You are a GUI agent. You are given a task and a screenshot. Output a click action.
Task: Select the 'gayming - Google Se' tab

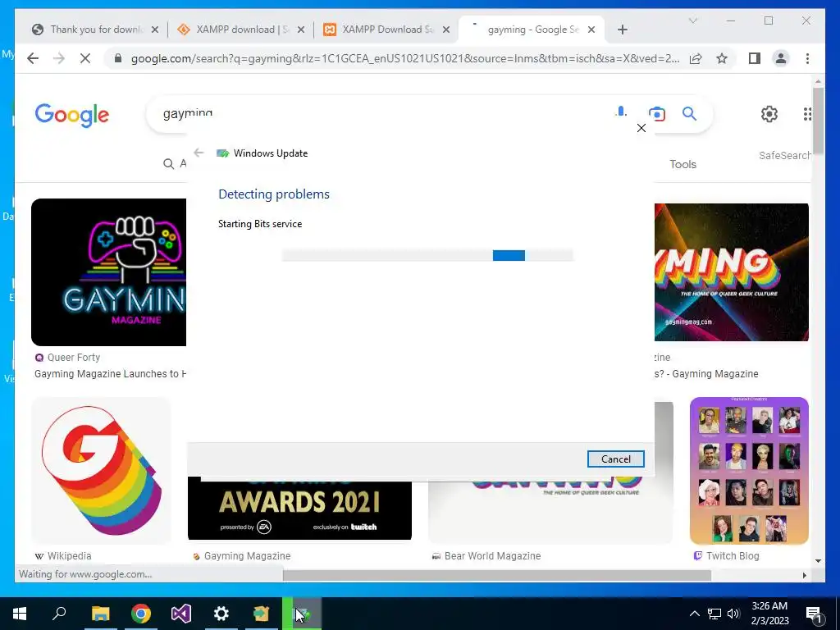(531, 30)
